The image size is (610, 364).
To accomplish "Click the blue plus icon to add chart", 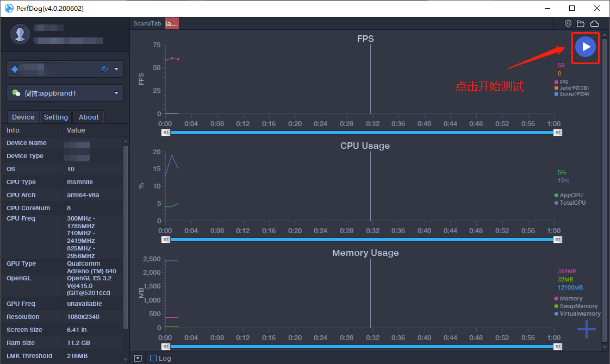I will click(x=586, y=329).
